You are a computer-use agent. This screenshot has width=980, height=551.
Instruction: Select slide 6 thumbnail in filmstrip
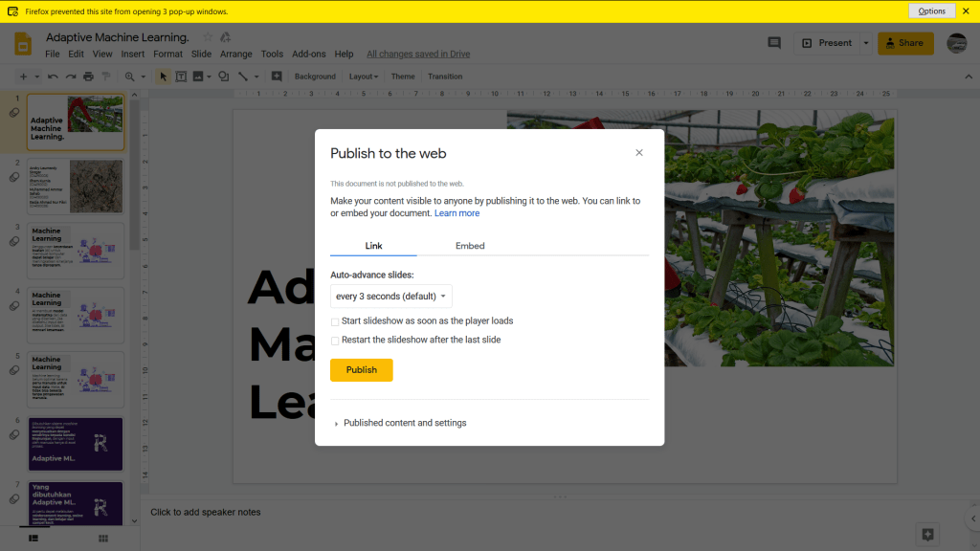pos(76,443)
